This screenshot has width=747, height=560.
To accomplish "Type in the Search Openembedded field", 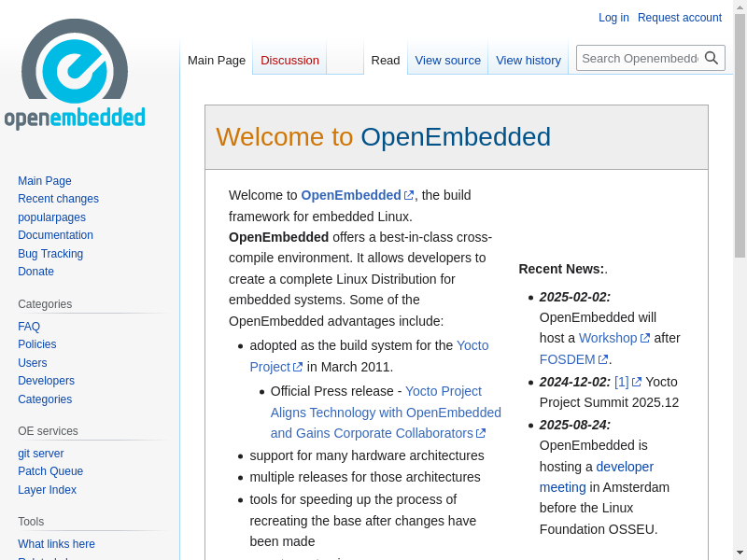I will pos(640,58).
